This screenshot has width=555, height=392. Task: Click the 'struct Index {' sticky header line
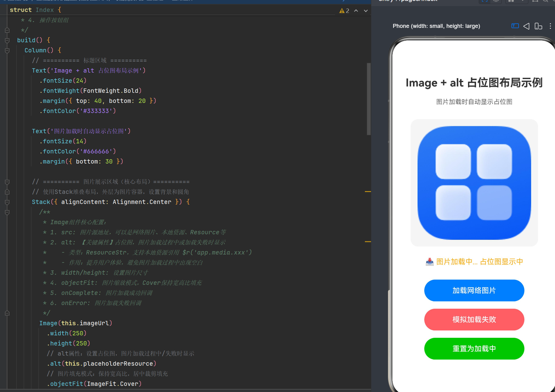pos(36,10)
